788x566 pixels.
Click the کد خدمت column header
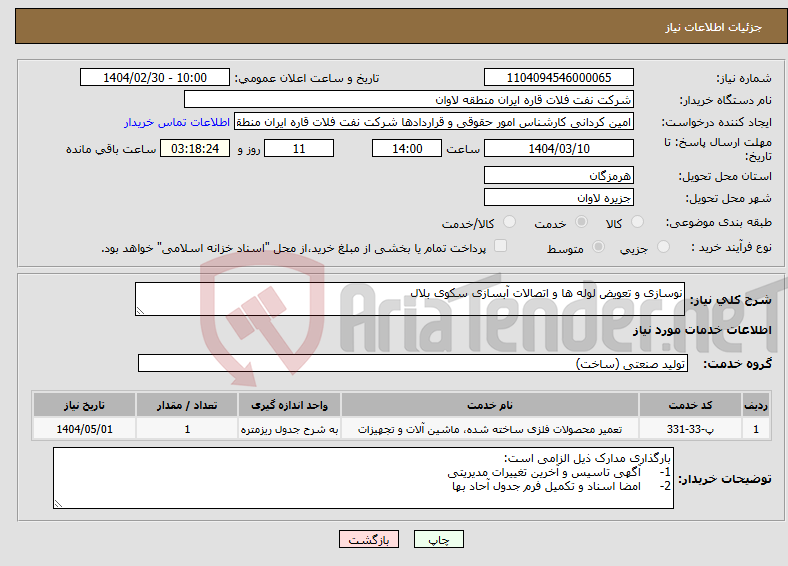691,405
